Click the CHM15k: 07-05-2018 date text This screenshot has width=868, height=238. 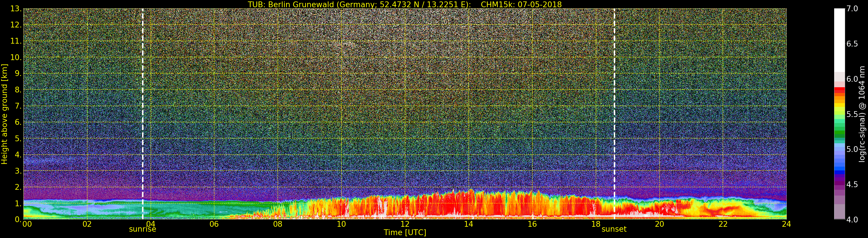tap(521, 4)
